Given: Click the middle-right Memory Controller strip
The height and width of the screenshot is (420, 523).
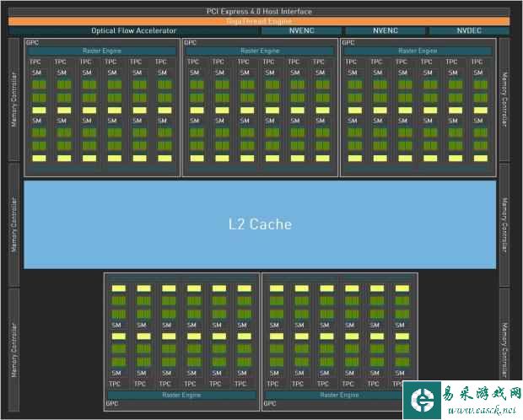Looking at the screenshot, I should (504, 224).
